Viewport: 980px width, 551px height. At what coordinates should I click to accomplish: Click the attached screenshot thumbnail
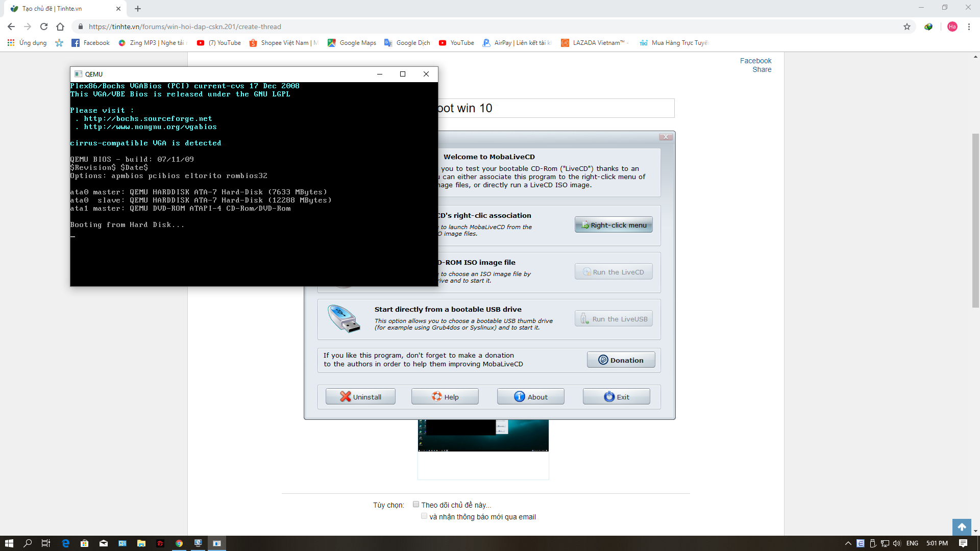click(483, 435)
